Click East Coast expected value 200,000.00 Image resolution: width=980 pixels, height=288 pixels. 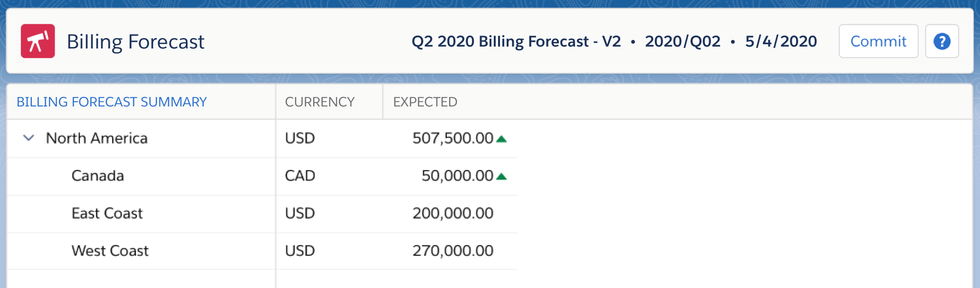pos(452,213)
